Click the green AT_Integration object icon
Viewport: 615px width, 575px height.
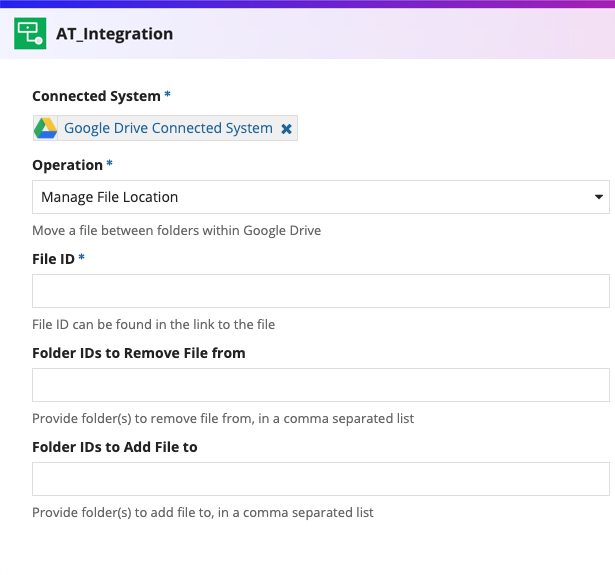30,33
